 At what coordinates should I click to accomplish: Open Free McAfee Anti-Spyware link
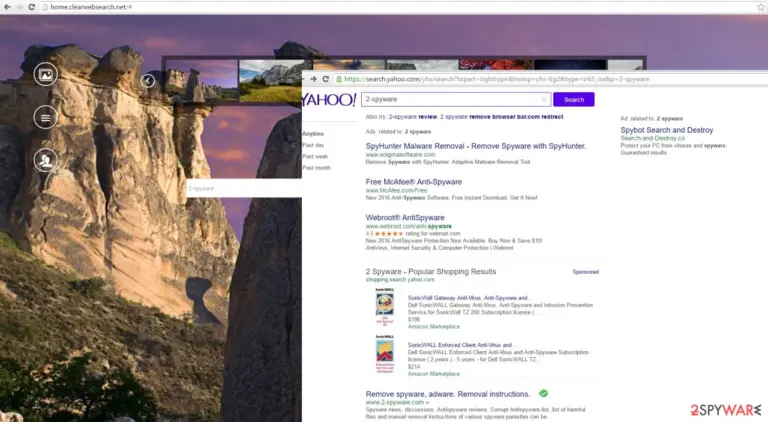click(414, 182)
